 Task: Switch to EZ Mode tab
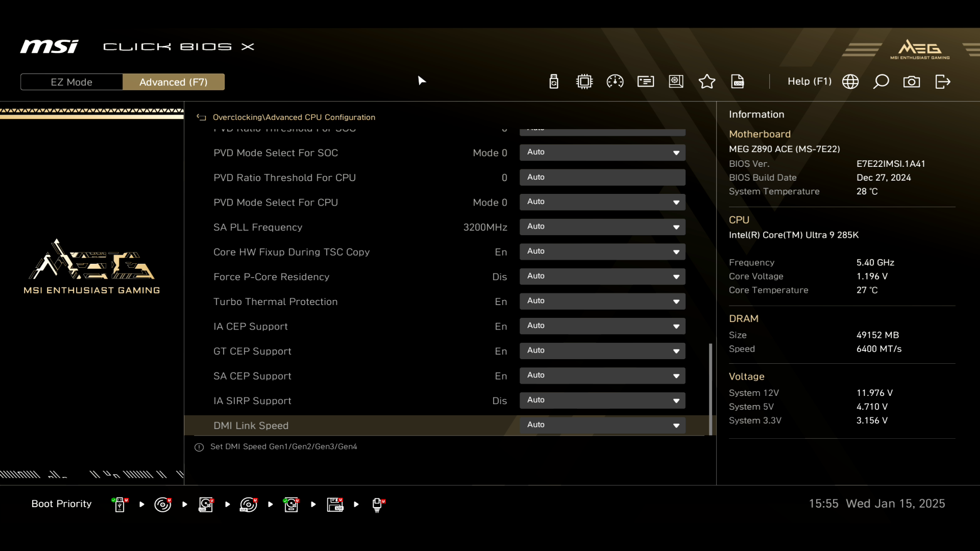tap(71, 82)
